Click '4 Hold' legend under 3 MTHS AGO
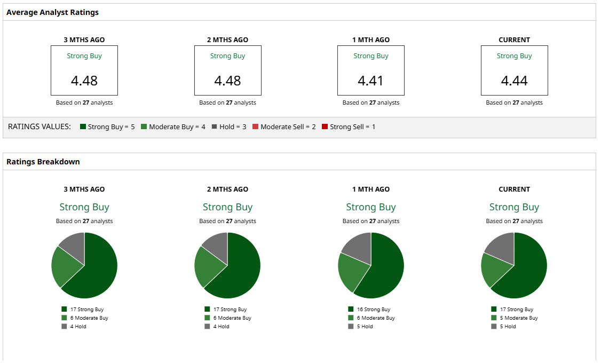601x364 pixels. pyautogui.click(x=74, y=327)
